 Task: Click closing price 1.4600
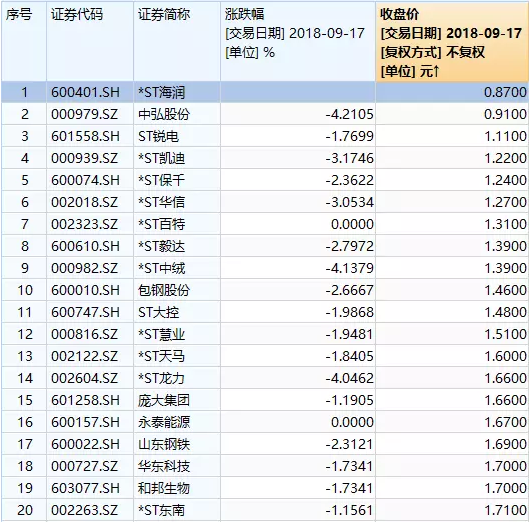click(x=505, y=290)
